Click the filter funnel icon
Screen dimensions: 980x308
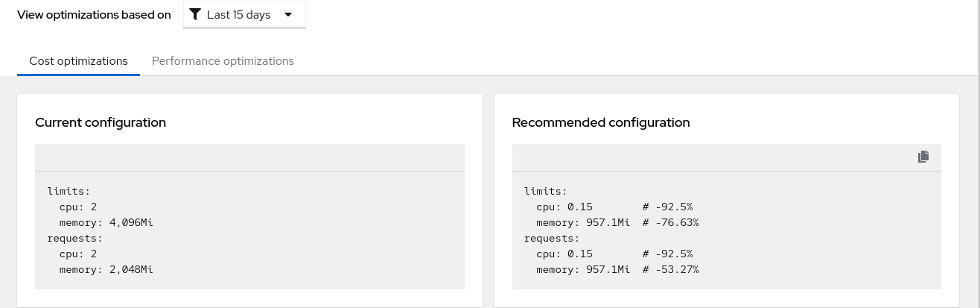click(195, 14)
